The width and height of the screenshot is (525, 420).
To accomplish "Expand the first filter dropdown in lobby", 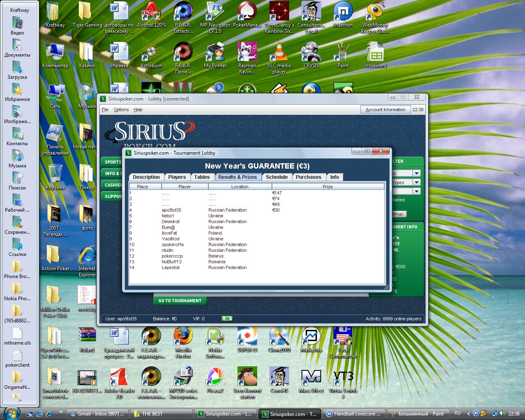I will (416, 173).
